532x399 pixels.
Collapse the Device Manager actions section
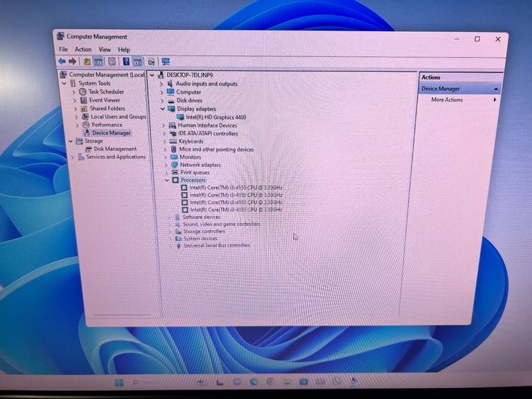click(496, 89)
